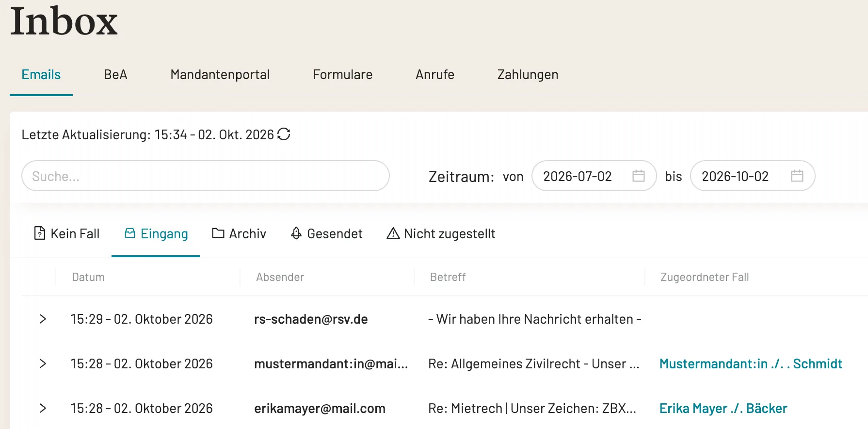Viewport: 868px width, 429px height.
Task: Expand the mustermandant:in email row
Action: click(43, 363)
